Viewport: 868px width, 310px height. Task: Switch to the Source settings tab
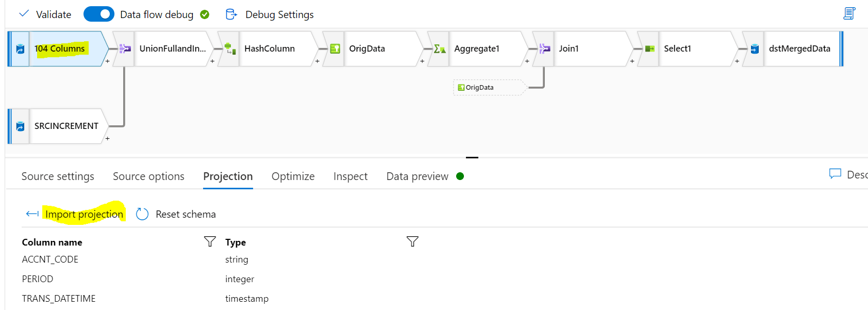point(58,176)
